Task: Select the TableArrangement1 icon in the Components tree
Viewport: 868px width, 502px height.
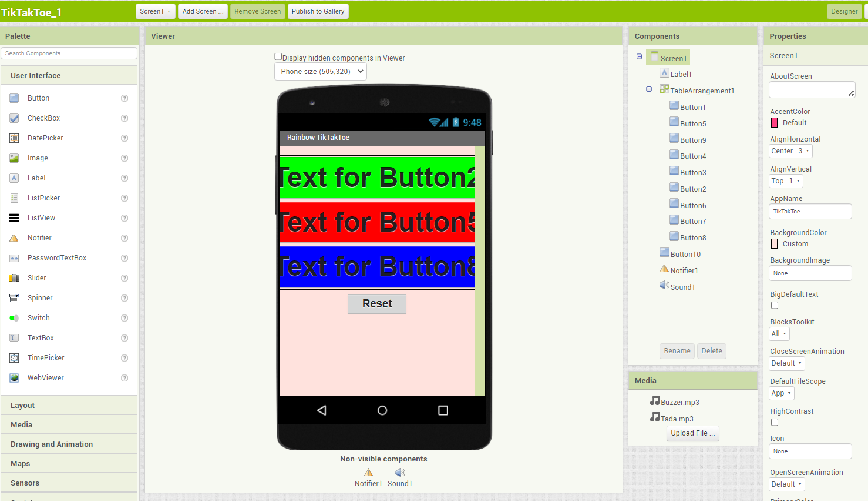Action: pos(664,89)
